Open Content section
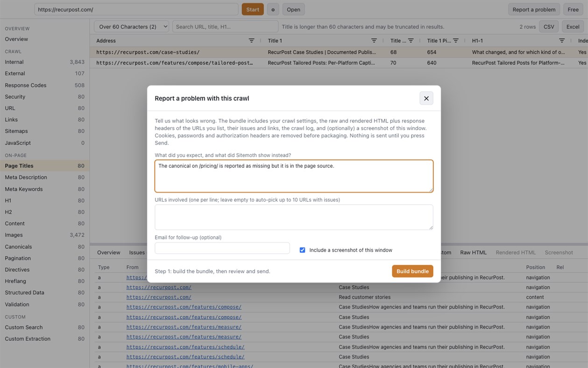Screen dimensions: 588x368 45,224
